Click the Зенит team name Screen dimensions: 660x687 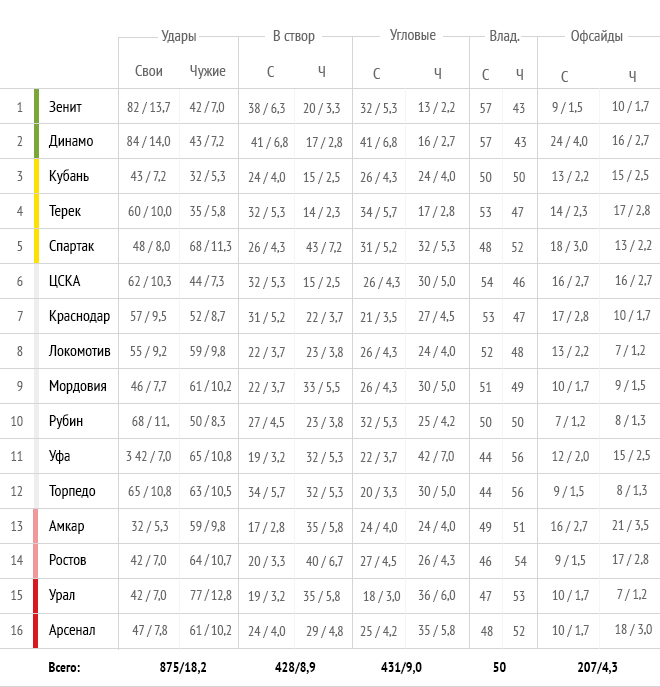tap(65, 107)
